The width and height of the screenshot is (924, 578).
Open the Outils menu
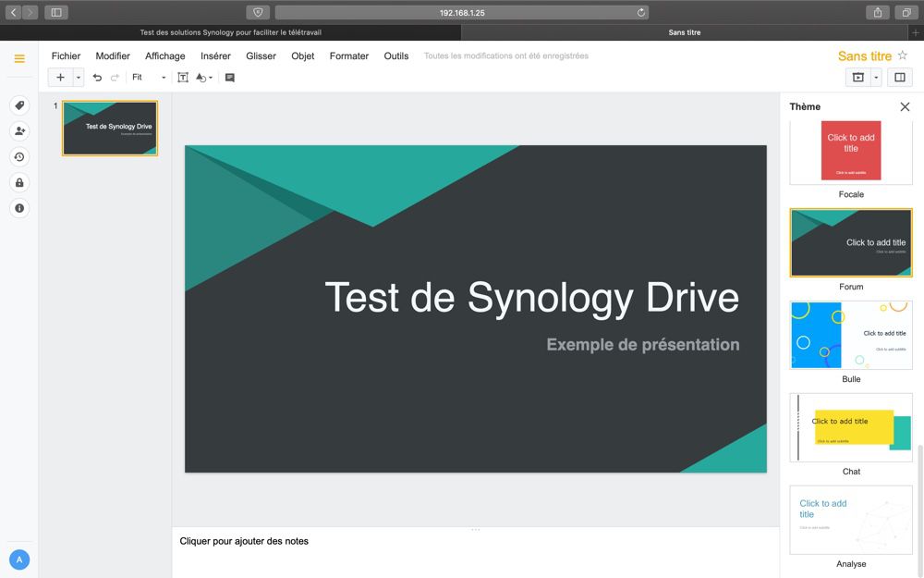[396, 56]
